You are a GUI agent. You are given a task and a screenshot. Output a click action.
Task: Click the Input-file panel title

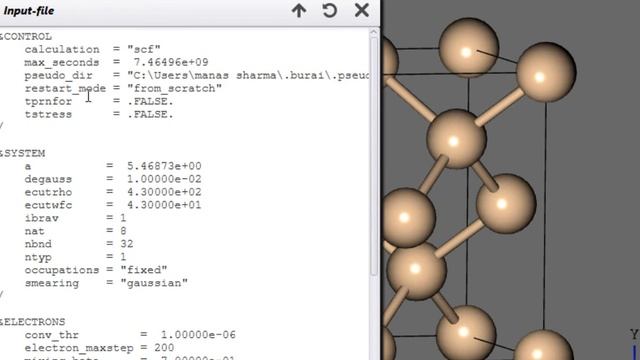coord(29,11)
